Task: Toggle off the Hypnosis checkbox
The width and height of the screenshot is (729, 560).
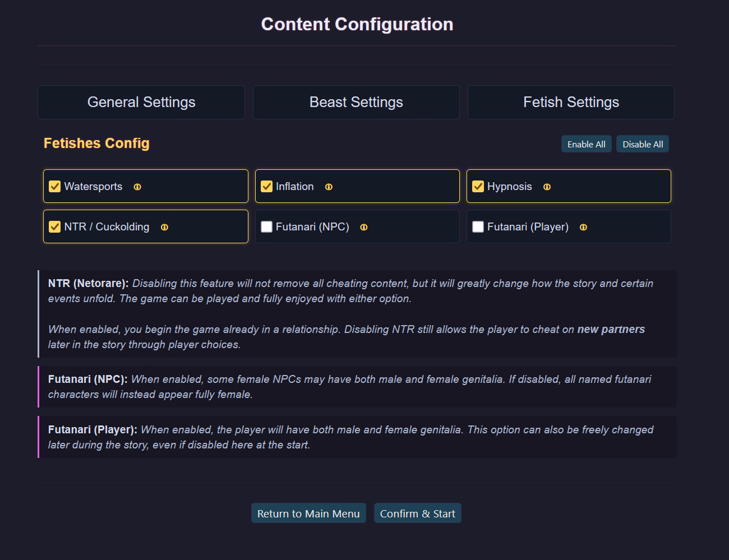Action: point(478,187)
